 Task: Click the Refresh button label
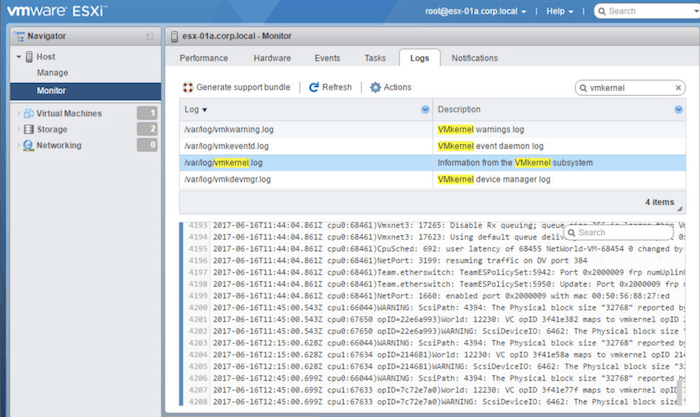tap(337, 88)
